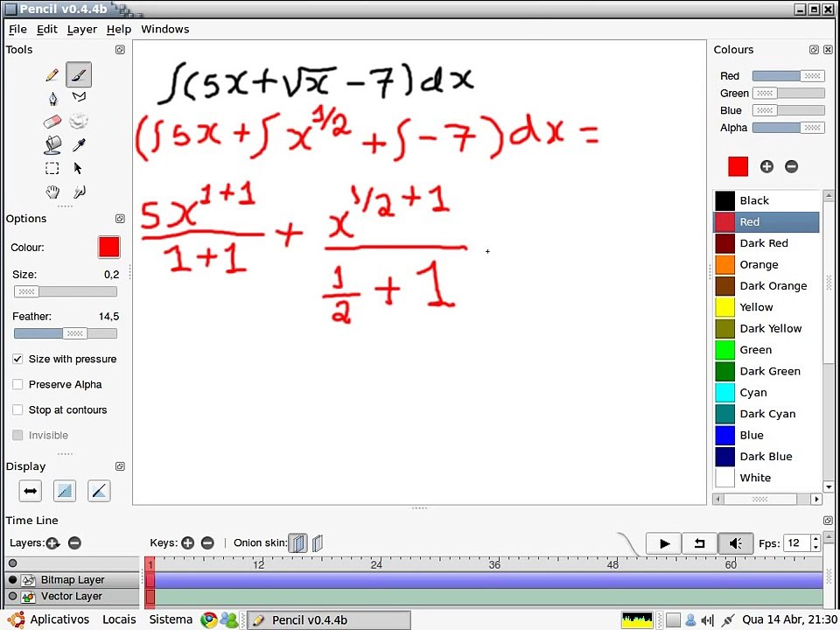The image size is (840, 630).
Task: Select the Brush tool
Action: 79,74
